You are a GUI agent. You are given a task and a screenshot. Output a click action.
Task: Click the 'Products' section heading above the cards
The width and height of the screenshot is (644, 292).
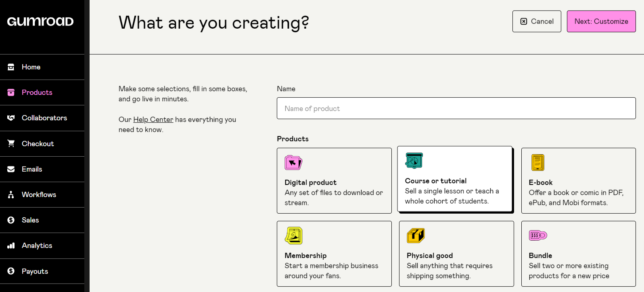293,139
